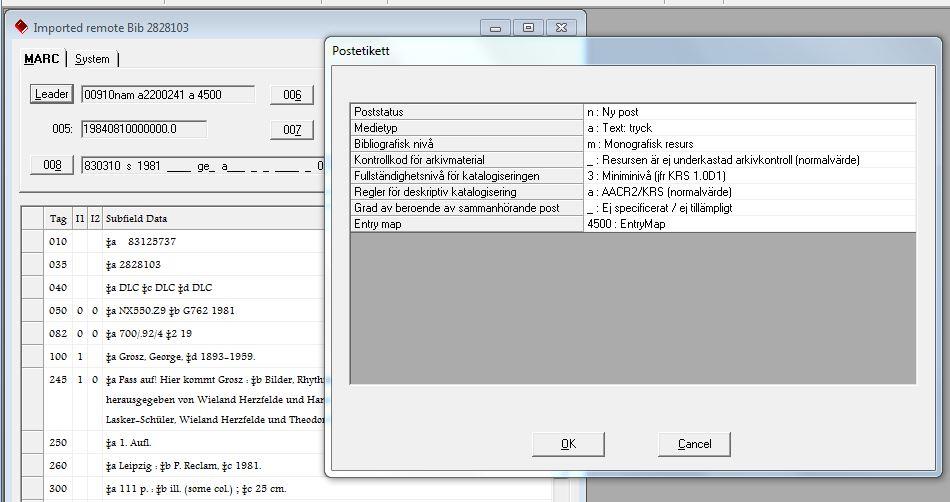This screenshot has width=950, height=502.
Task: Select Regler för deskriptiv katalogisering value 'AACR2/KRS'
Action: point(749,192)
